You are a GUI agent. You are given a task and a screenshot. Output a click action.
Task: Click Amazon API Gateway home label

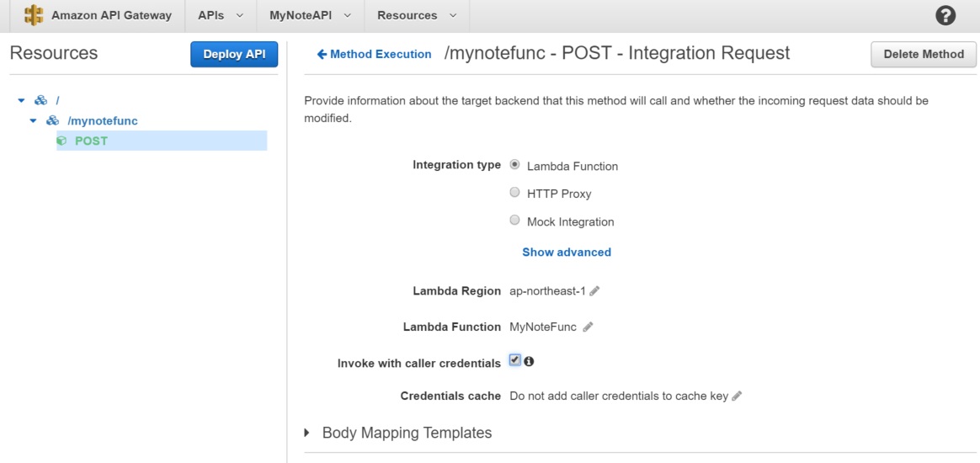pos(111,16)
